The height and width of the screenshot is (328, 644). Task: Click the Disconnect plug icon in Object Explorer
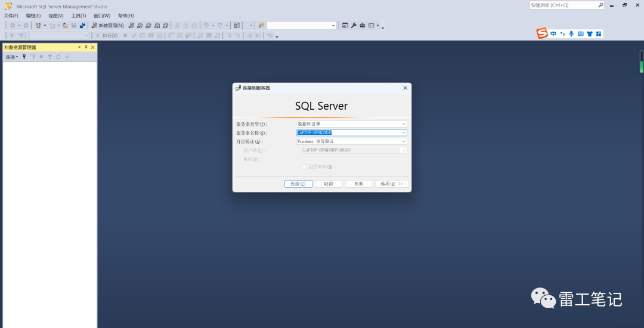coord(33,57)
